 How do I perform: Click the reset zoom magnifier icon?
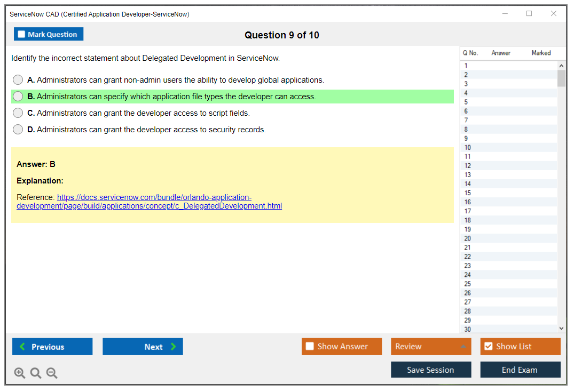coord(36,373)
